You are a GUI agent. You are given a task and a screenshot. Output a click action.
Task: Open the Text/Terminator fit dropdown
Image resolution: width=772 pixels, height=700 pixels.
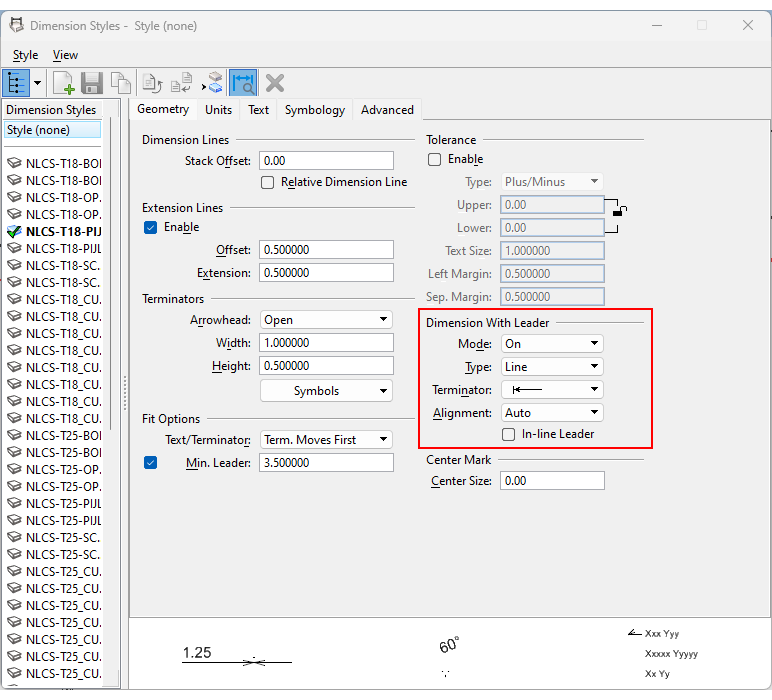click(x=326, y=440)
